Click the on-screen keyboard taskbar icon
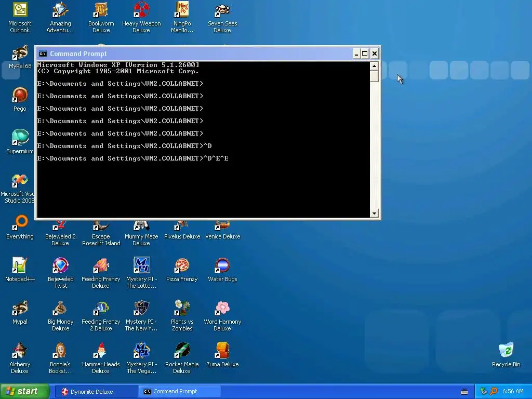Screen dimensions: 532x399 464,392
